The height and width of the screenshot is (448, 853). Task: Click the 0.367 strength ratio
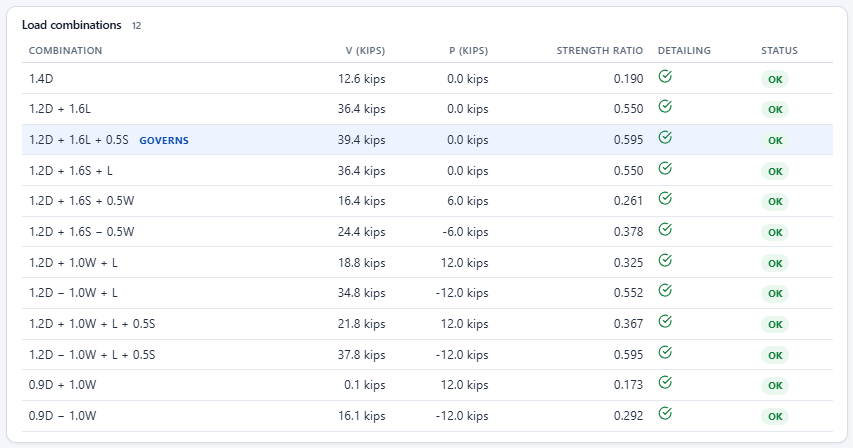(628, 323)
